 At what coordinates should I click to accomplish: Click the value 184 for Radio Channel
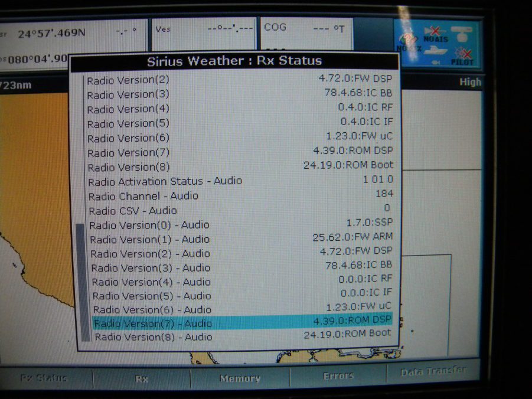coord(384,194)
